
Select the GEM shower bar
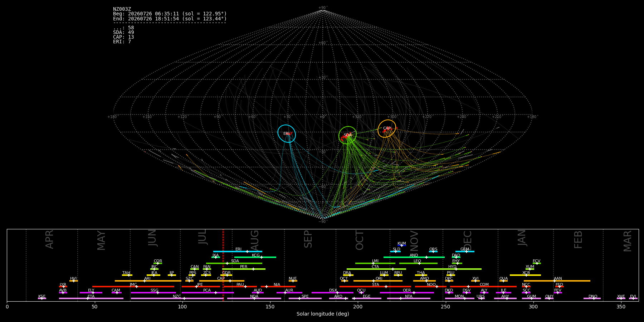pos(465,252)
